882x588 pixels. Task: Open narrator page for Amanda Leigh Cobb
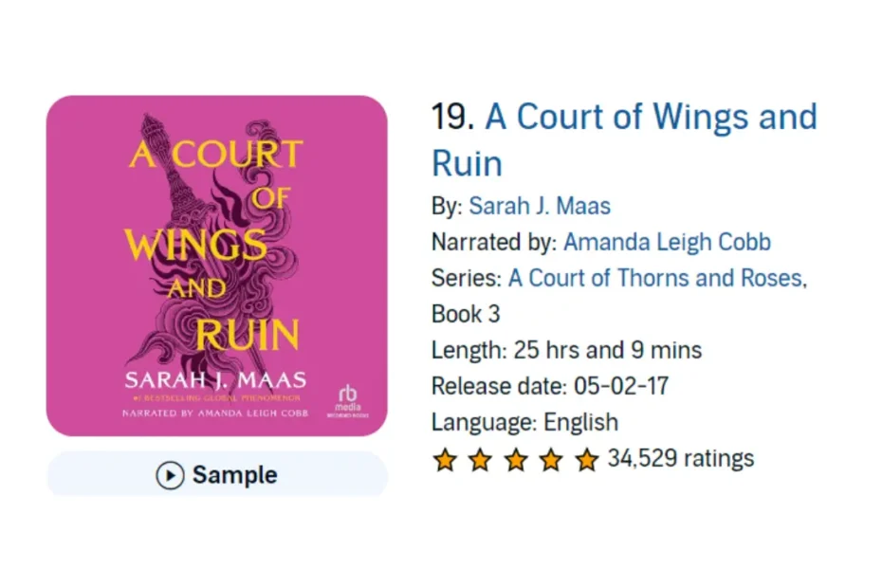(667, 243)
